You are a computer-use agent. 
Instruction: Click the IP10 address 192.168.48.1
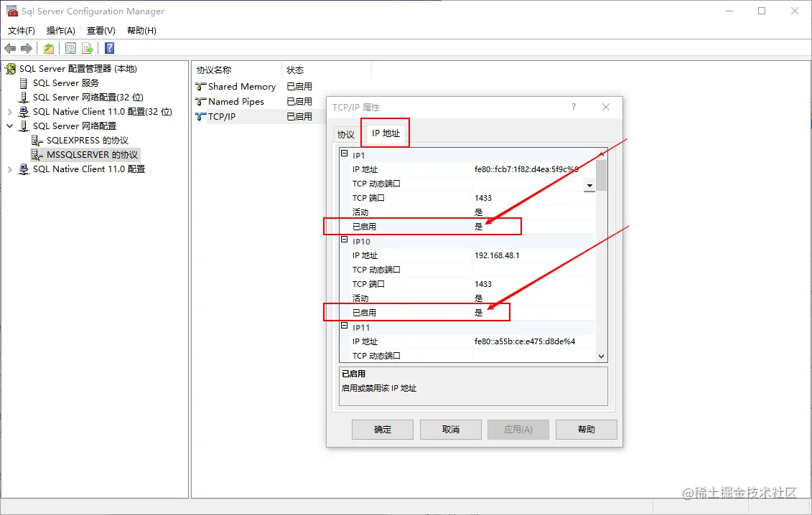[x=497, y=255]
